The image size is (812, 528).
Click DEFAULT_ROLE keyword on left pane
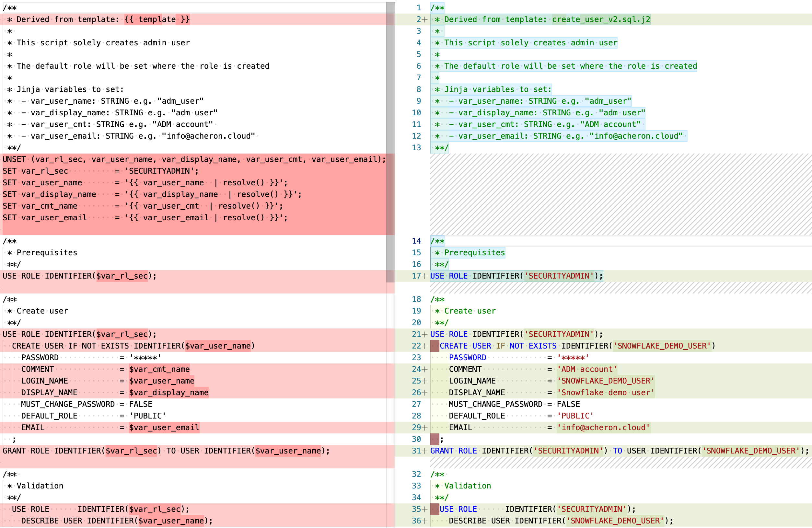pos(49,416)
